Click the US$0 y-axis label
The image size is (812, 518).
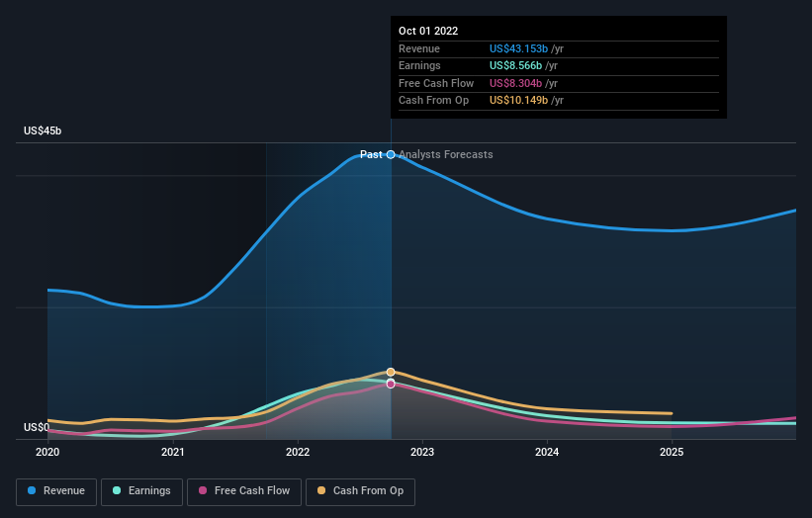37,427
